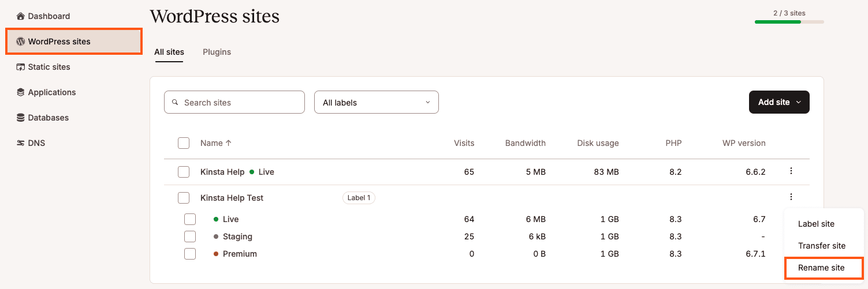Select the Staging environment checkbox
868x289 pixels.
(190, 237)
